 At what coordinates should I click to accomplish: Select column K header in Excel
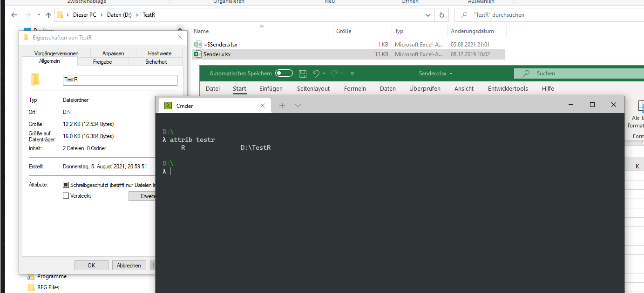(x=637, y=166)
